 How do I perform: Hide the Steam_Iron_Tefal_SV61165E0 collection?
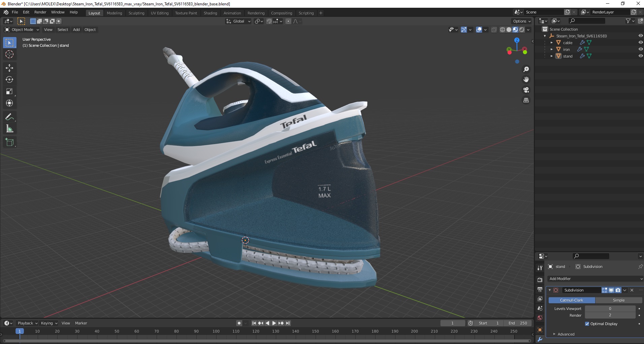tap(640, 36)
